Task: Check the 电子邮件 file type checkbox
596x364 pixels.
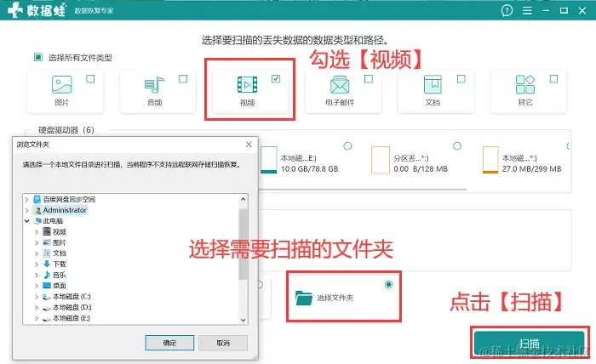Action: [x=369, y=79]
